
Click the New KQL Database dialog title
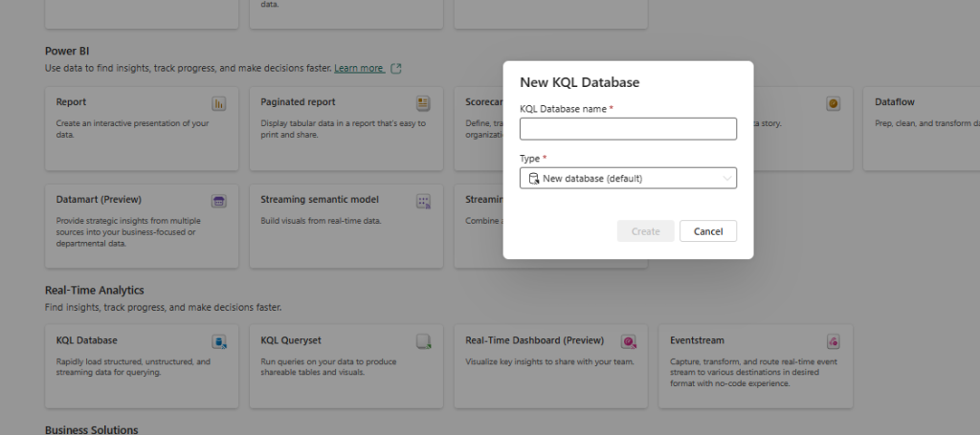point(579,82)
